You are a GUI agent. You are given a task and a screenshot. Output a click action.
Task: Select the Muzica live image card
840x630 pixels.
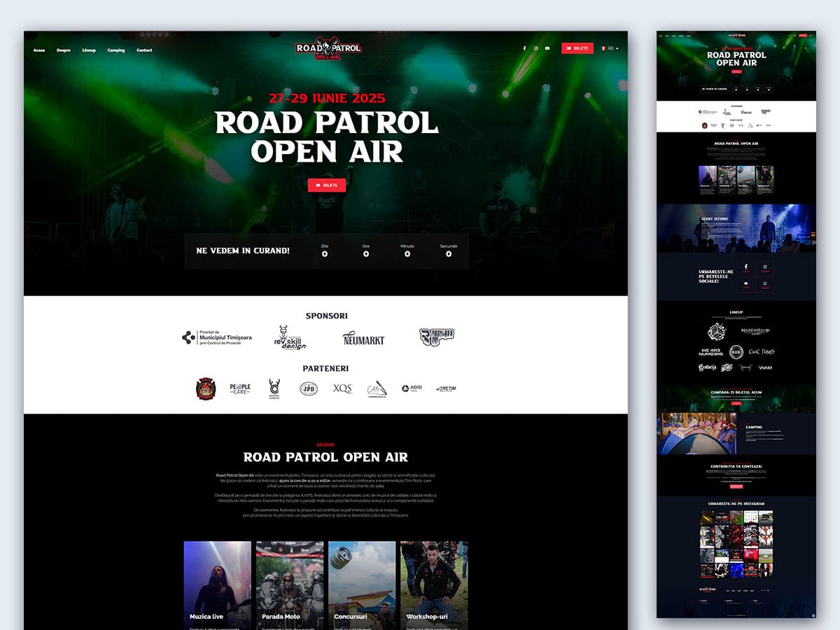(217, 584)
